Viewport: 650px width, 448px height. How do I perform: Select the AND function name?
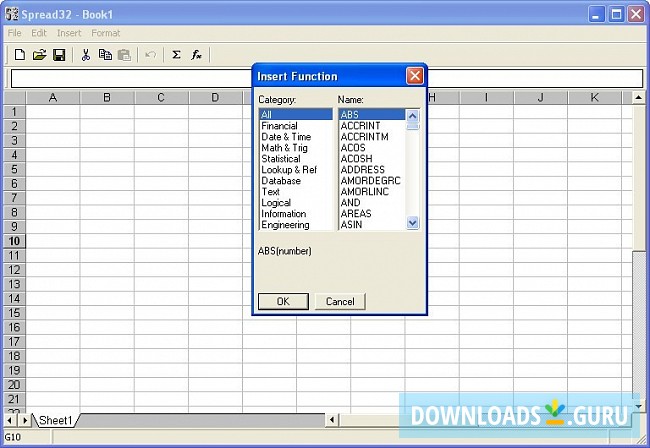[x=372, y=203]
